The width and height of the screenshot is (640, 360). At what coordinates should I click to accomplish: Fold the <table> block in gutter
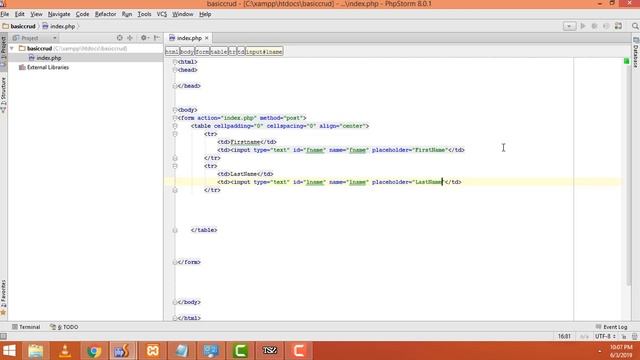pos(175,126)
